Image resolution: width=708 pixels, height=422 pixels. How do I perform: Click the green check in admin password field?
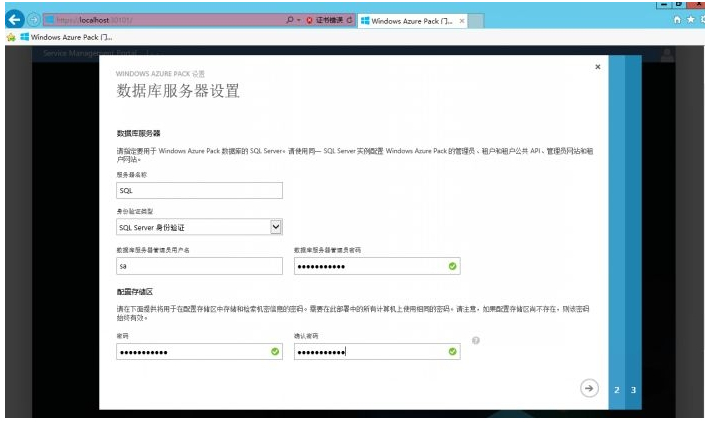pyautogui.click(x=452, y=266)
